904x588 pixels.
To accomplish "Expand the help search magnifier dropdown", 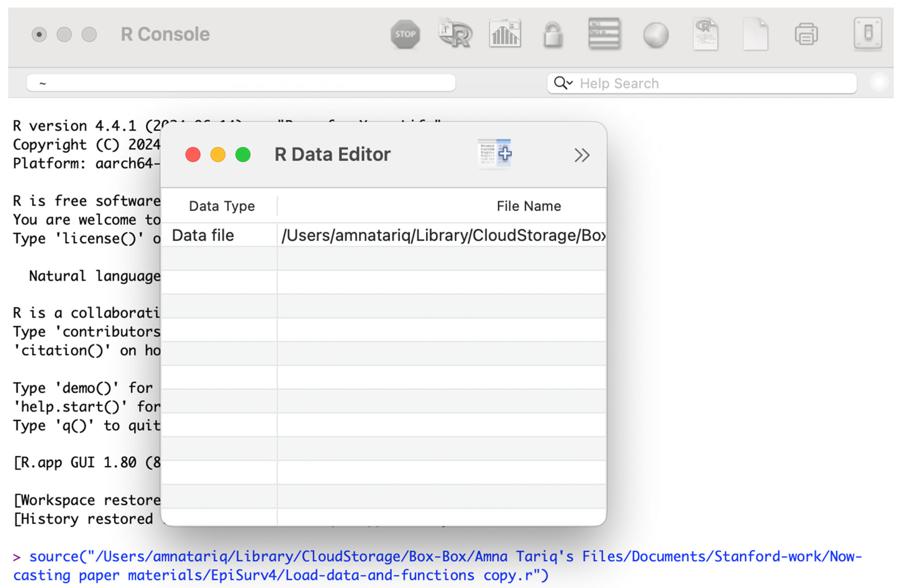I will click(x=563, y=83).
